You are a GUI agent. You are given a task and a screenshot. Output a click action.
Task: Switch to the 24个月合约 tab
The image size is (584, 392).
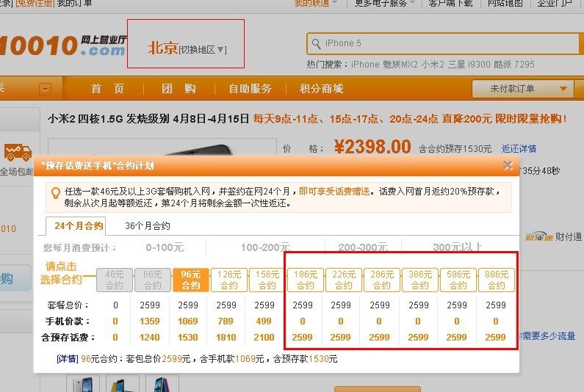[x=76, y=226]
